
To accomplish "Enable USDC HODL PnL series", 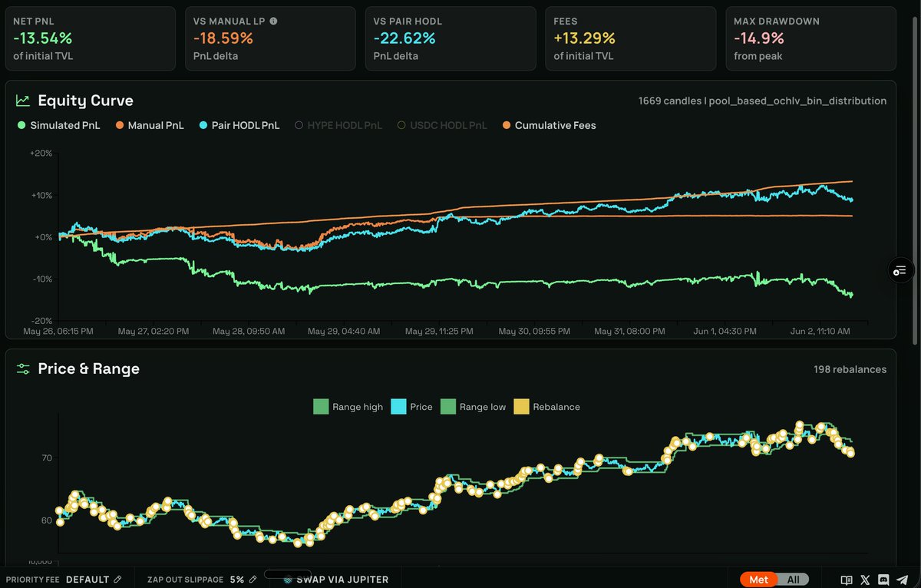I will pos(442,125).
